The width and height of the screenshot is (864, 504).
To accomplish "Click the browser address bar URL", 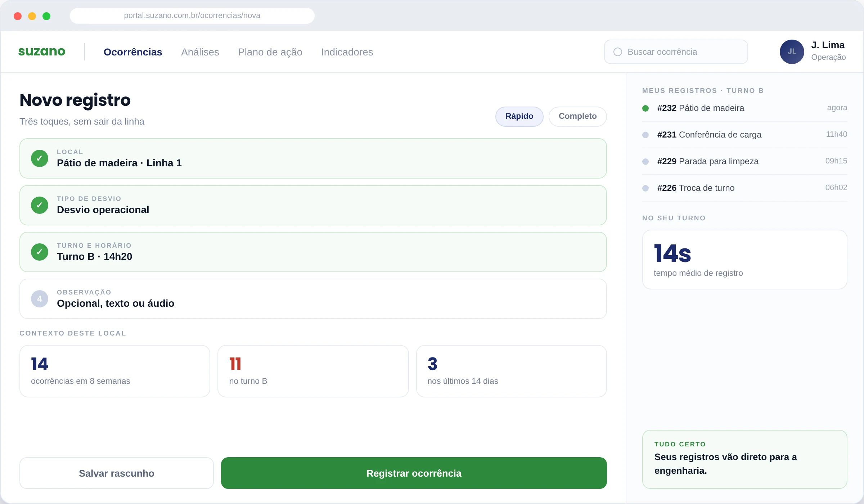I will tap(192, 16).
